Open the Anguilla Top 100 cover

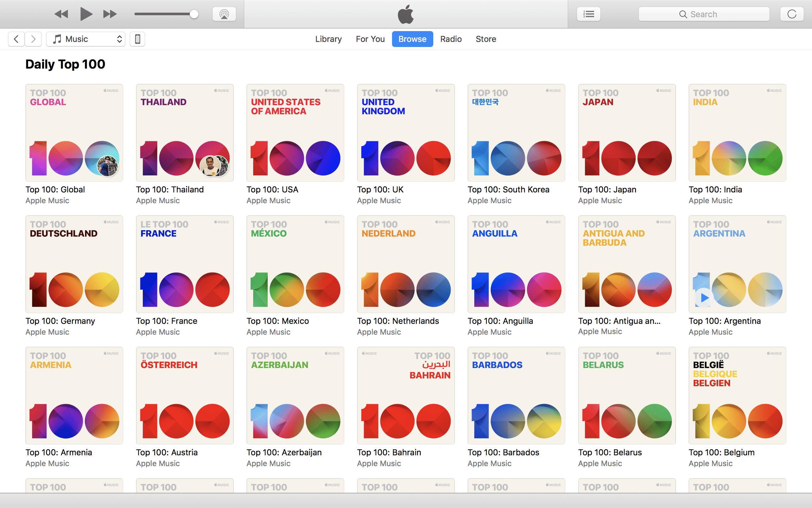(516, 264)
